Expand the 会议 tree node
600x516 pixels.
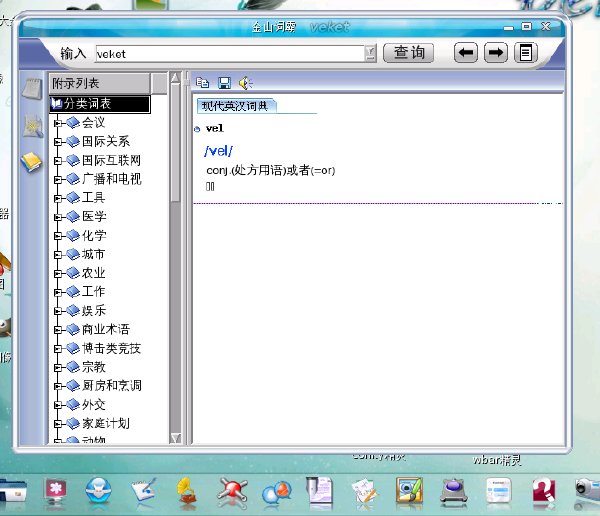point(58,123)
